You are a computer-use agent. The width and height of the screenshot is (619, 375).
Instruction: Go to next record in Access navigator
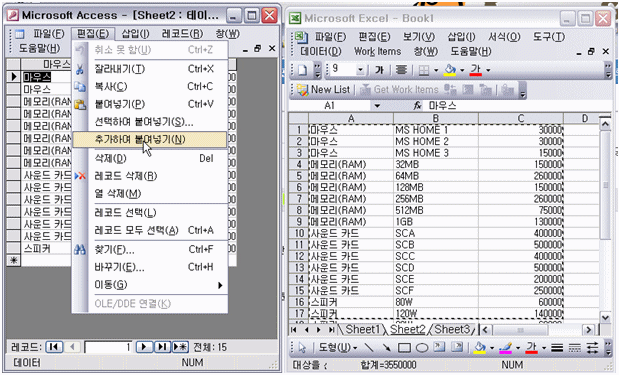tap(144, 347)
